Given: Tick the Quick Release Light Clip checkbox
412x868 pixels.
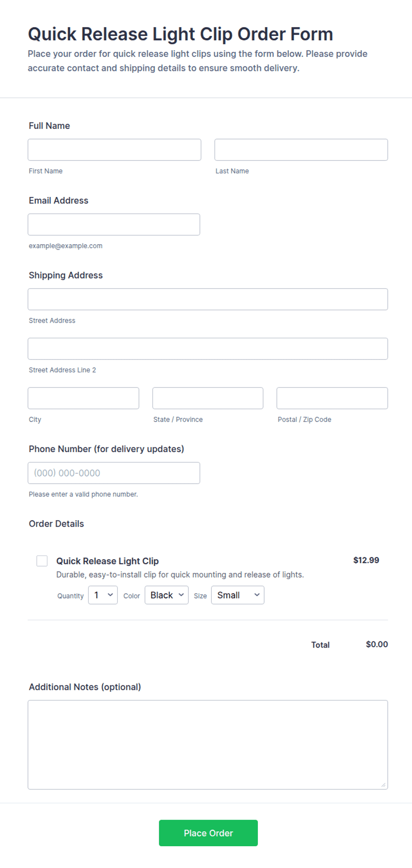Looking at the screenshot, I should pos(42,561).
